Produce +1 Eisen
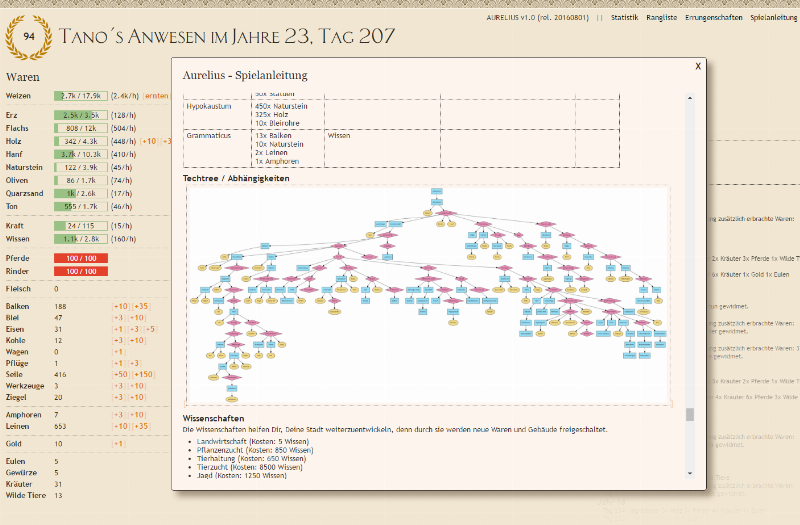Image resolution: width=800 pixels, height=525 pixels. (118, 330)
